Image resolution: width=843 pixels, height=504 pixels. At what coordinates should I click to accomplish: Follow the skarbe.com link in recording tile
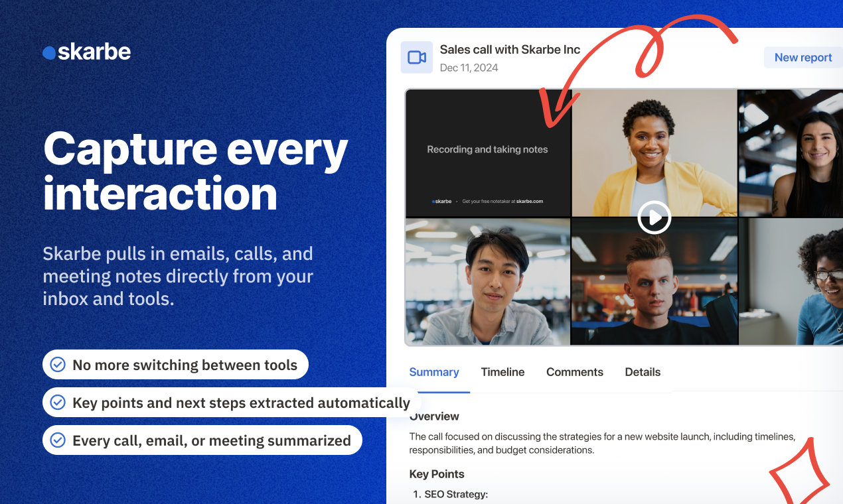point(529,201)
